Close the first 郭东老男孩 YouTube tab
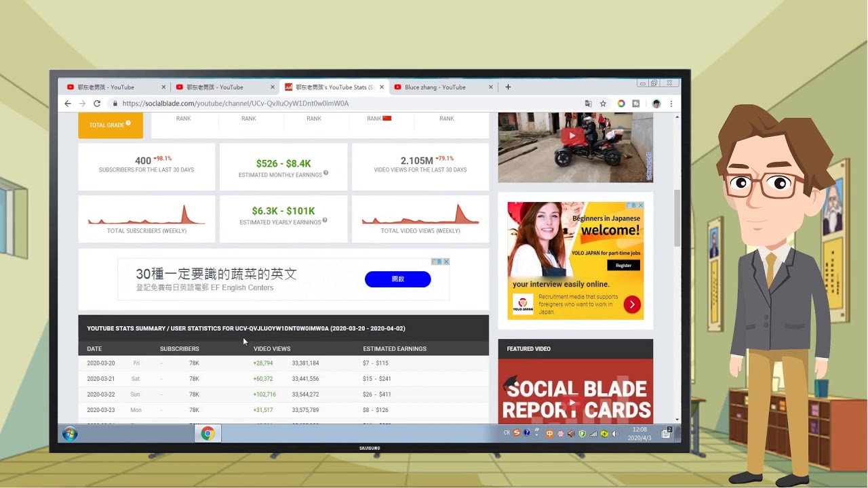This screenshot has height=488, width=868. tap(163, 87)
